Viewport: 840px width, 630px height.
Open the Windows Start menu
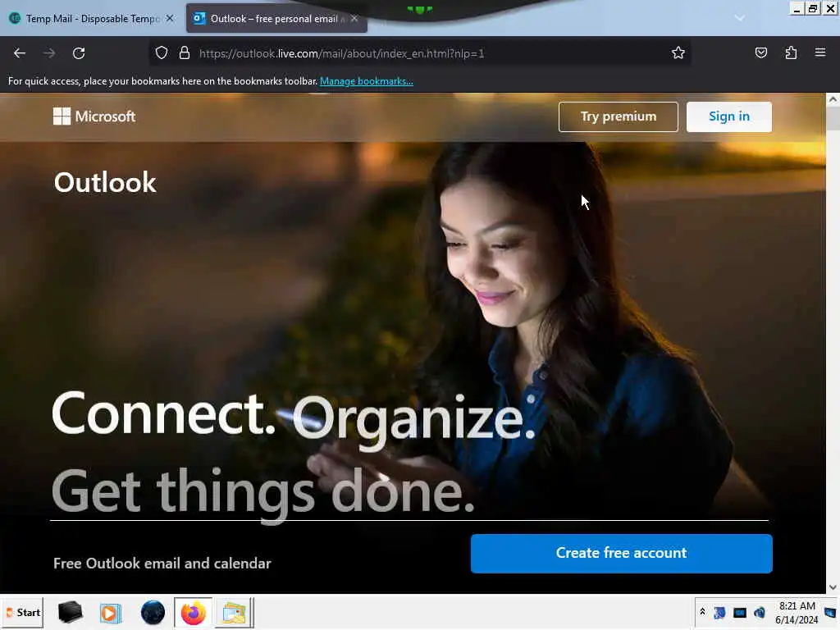[22, 613]
